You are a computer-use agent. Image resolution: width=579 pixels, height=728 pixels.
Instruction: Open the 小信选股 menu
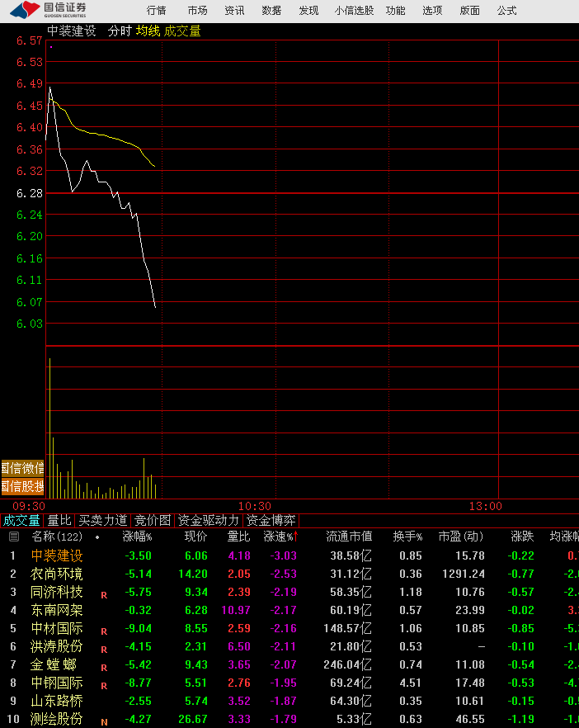coord(354,10)
